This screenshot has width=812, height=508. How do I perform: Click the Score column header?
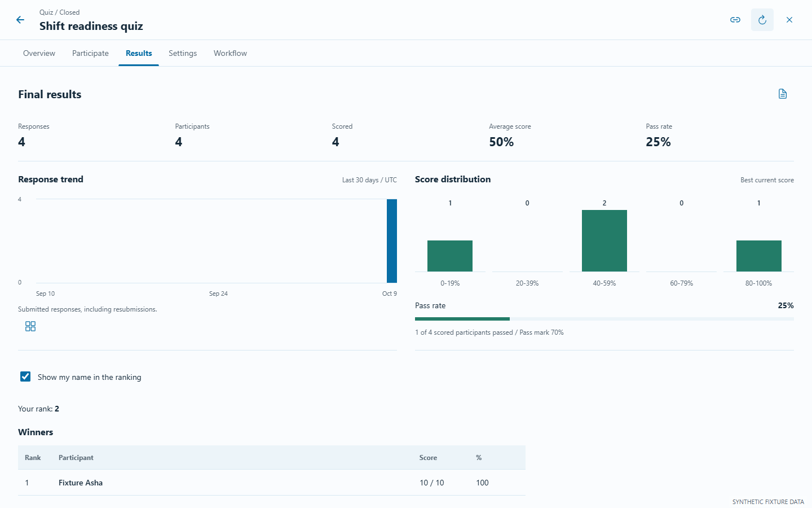coord(428,458)
